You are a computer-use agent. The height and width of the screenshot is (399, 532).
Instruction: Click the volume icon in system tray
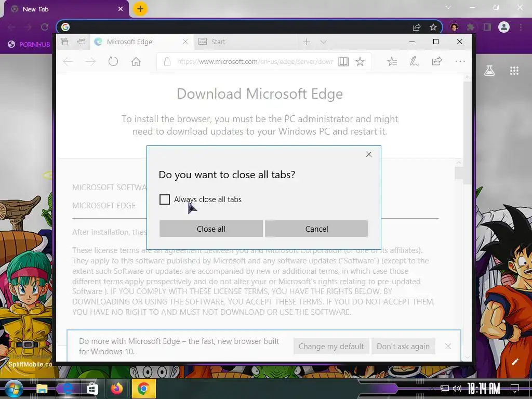pyautogui.click(x=457, y=389)
